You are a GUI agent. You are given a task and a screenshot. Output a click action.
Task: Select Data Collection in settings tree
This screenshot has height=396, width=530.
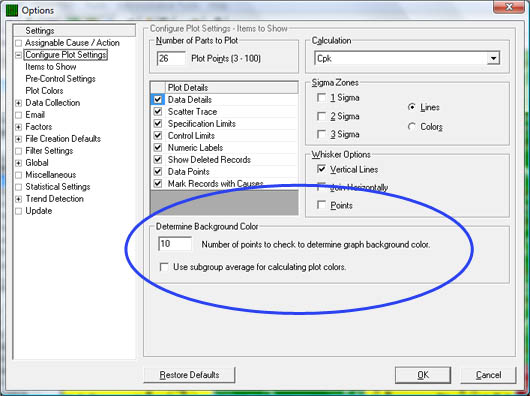click(x=53, y=103)
